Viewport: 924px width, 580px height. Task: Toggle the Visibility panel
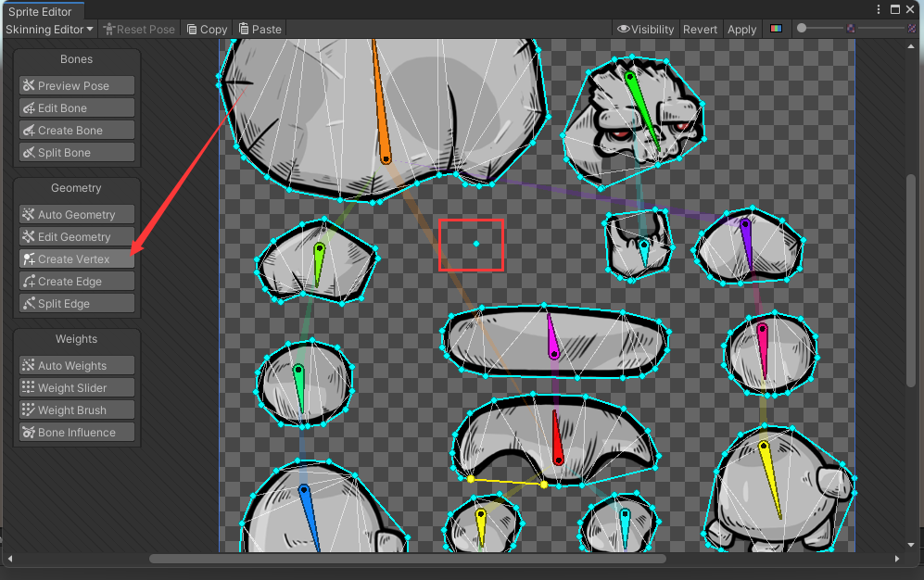[645, 29]
